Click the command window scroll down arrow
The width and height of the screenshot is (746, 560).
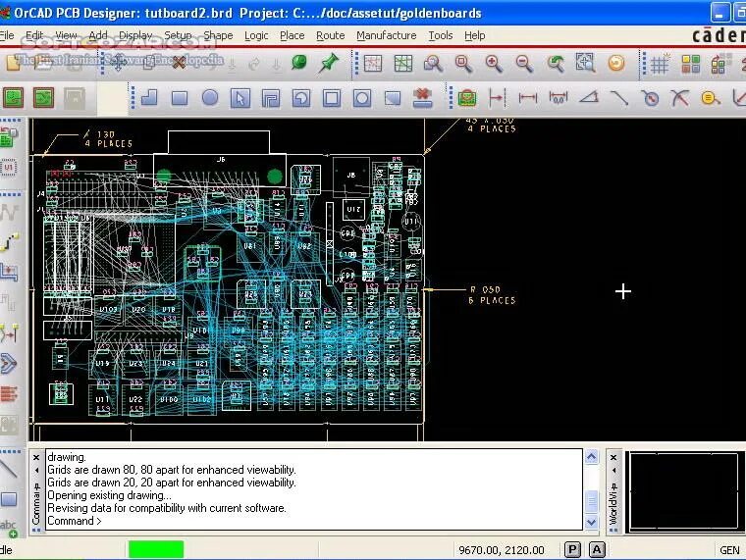point(591,522)
